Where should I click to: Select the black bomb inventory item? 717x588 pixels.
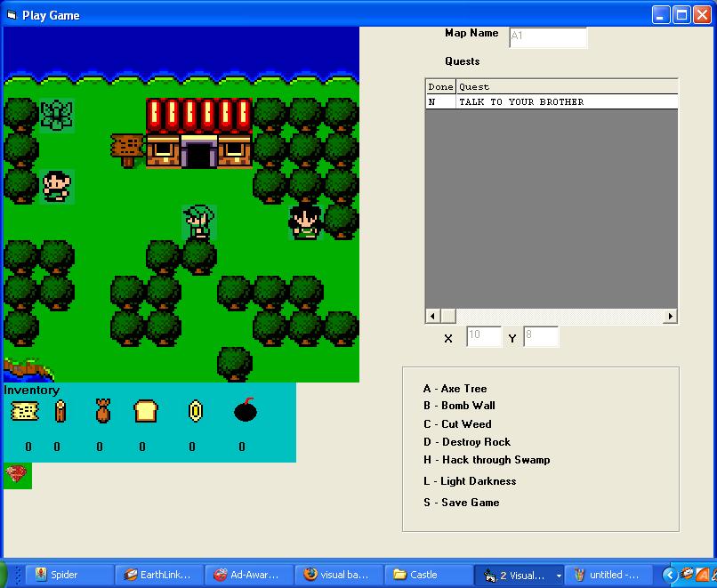[x=246, y=410]
